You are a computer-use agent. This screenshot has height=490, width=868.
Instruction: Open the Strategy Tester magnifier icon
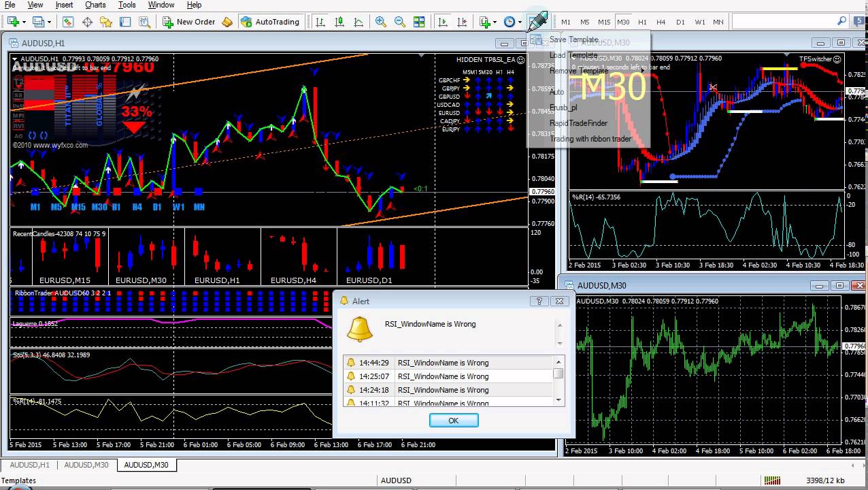point(144,22)
